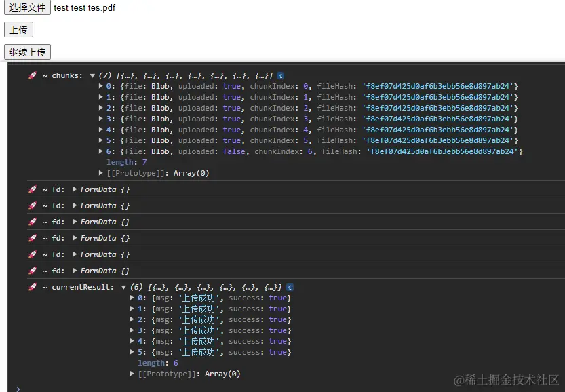Click the rocket icon on the first fd line
The width and height of the screenshot is (565, 392).
point(33,189)
